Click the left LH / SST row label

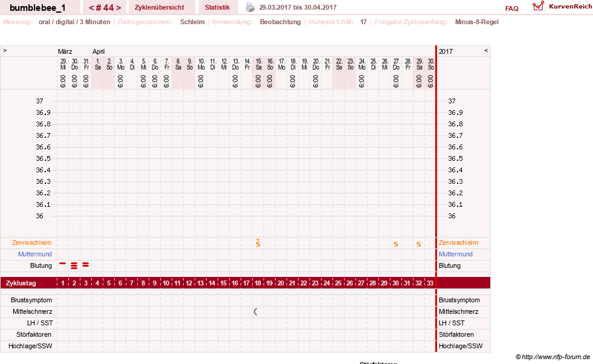coord(40,323)
